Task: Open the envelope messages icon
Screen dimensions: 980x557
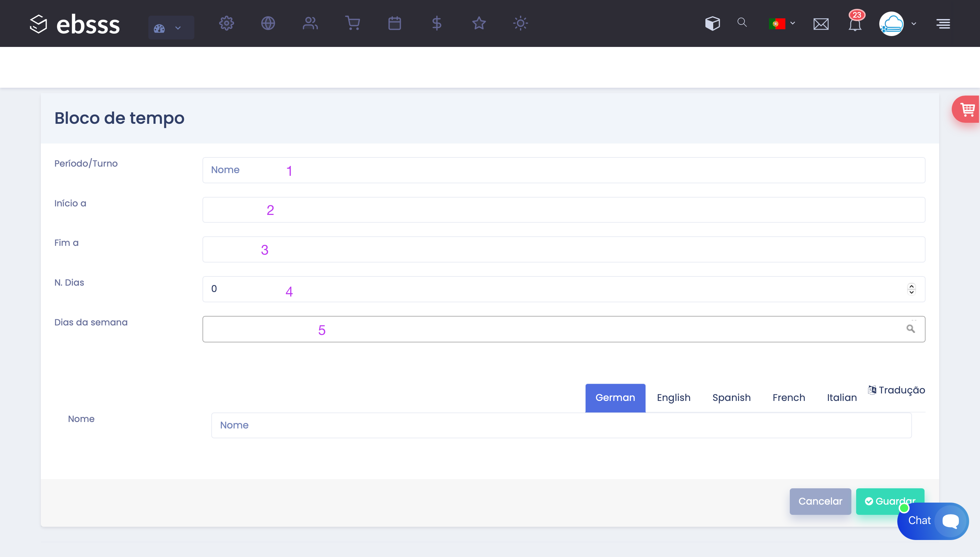Action: [x=821, y=24]
